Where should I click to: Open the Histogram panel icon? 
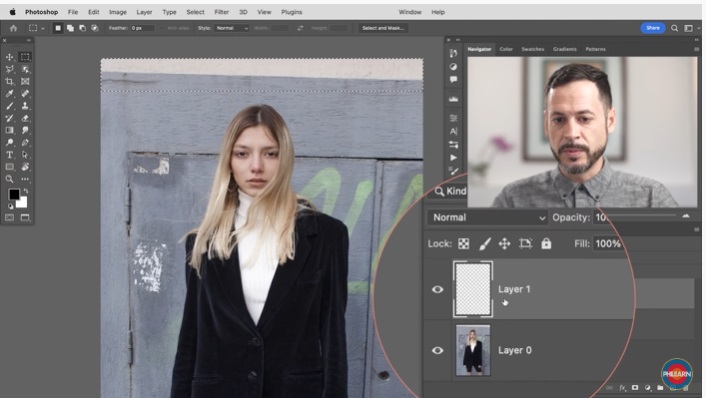click(453, 99)
